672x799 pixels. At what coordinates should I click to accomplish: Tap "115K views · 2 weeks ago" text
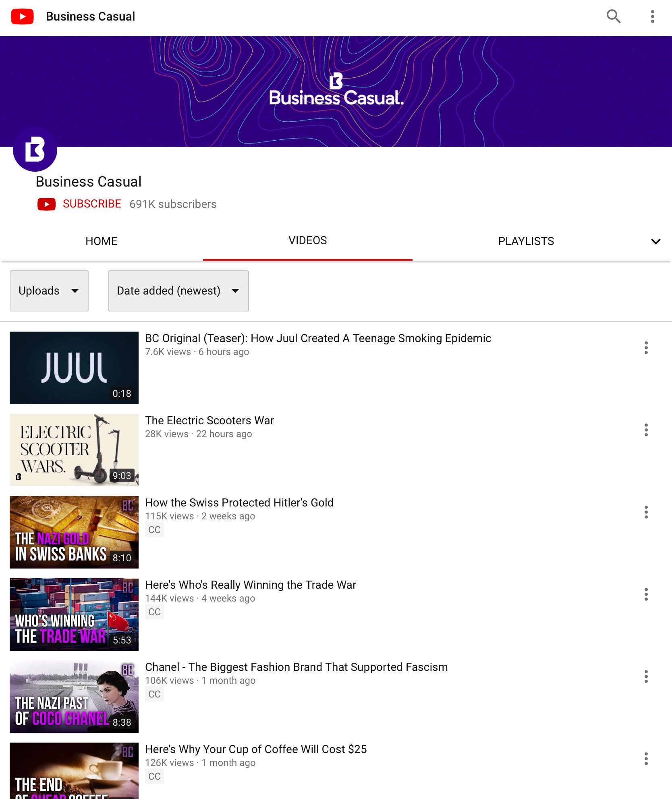click(x=200, y=516)
